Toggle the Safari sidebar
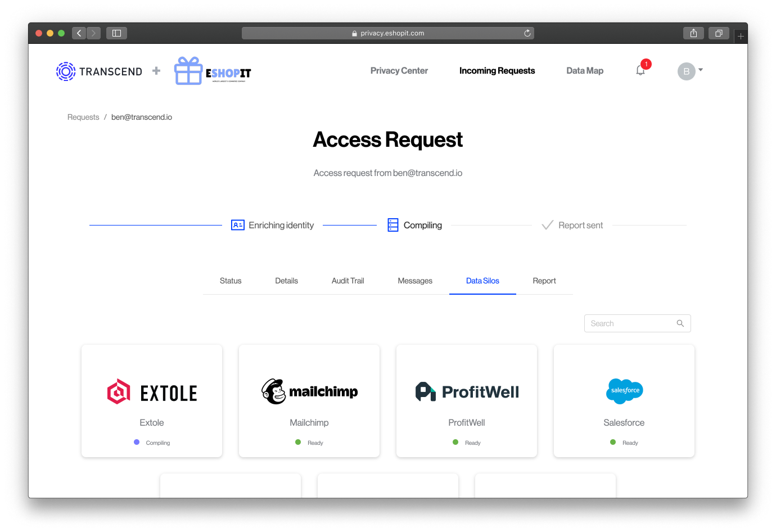776x532 pixels. [117, 33]
